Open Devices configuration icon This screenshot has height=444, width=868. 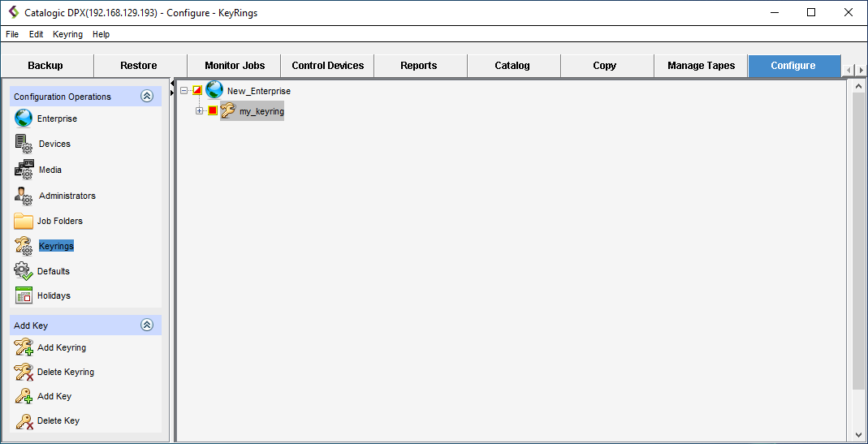24,144
